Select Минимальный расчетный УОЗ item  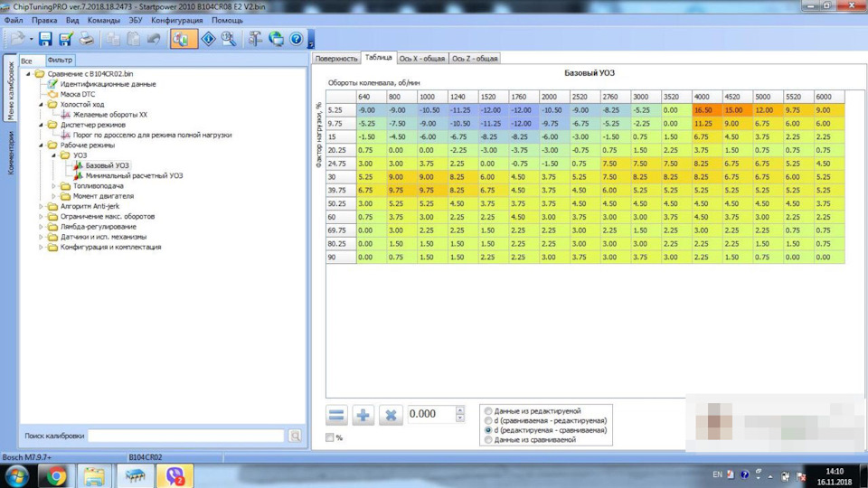(134, 175)
